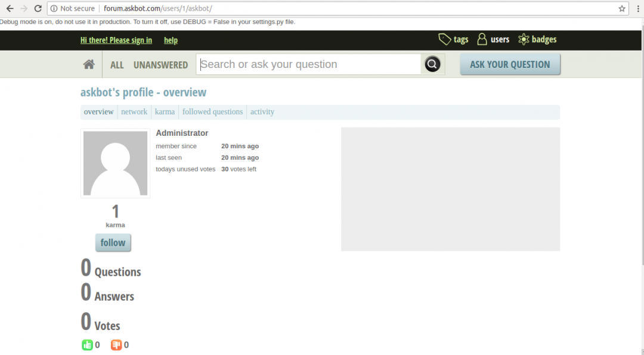
Task: View the karma tab
Action: coord(165,111)
